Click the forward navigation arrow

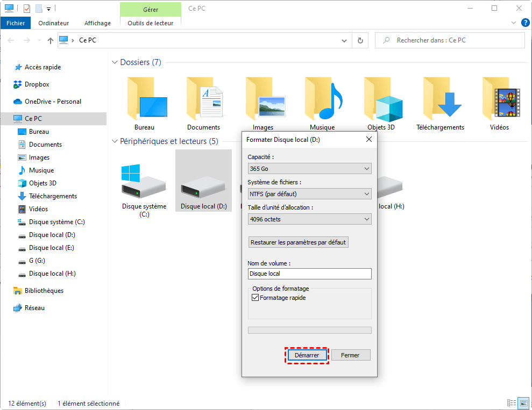pos(26,40)
